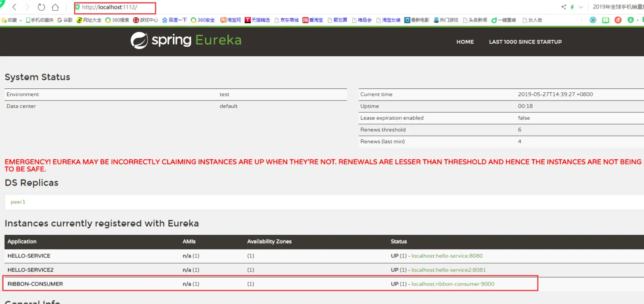The image size is (644, 304).
Task: Open the 淘宝网 bookmark
Action: [x=231, y=20]
